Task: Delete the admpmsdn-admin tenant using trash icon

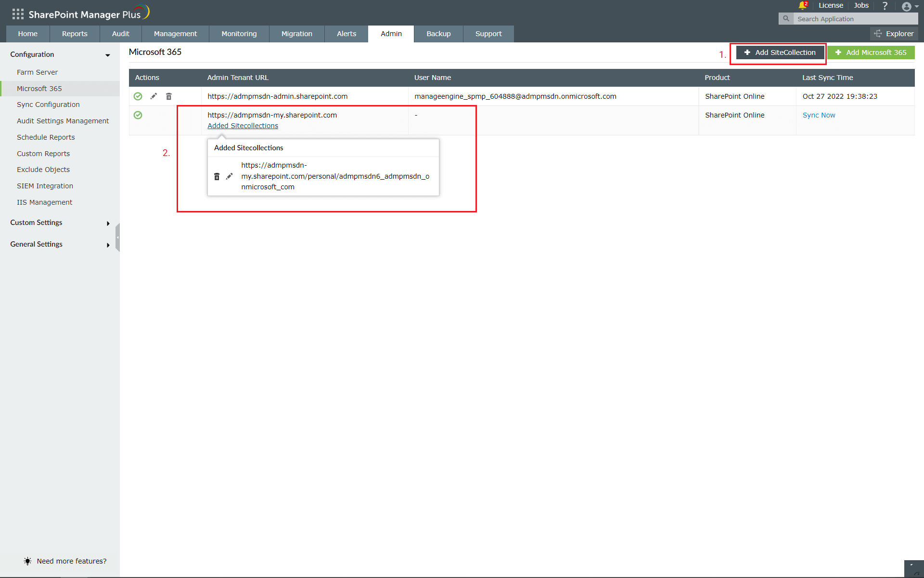Action: [168, 96]
